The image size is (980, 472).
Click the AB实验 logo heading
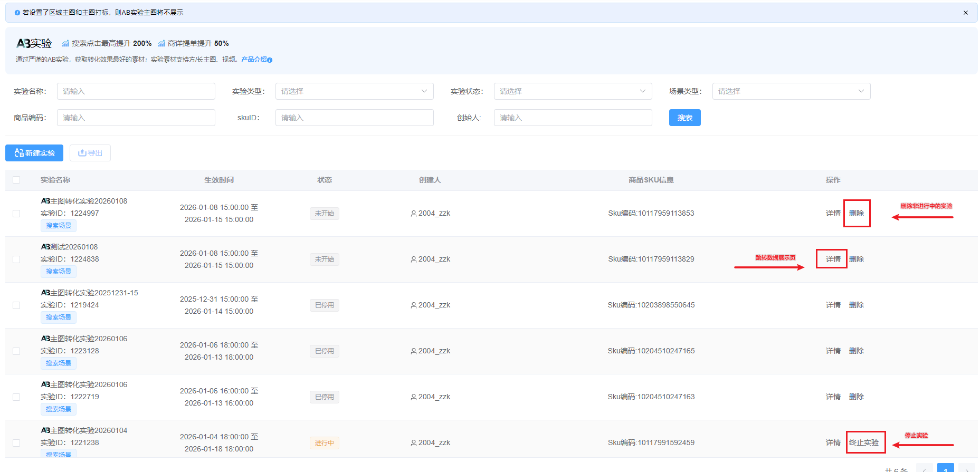[x=34, y=43]
